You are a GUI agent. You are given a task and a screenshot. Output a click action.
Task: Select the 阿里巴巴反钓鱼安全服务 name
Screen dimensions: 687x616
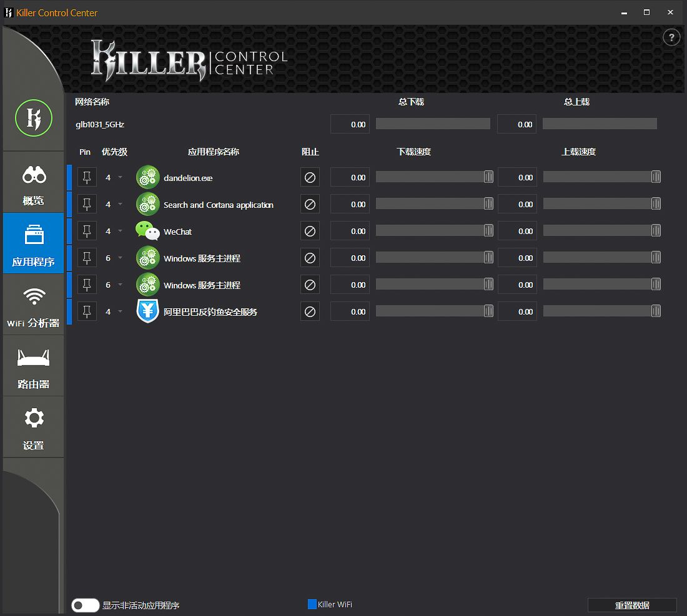[x=210, y=312]
